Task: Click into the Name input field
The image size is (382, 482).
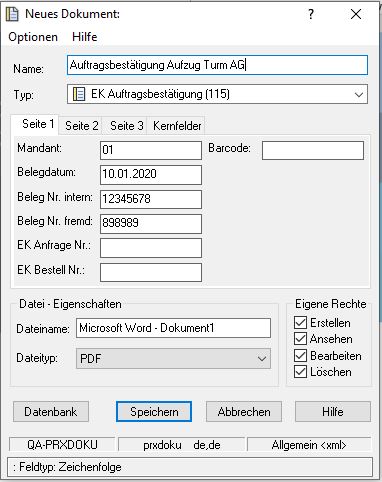Action: 217,65
